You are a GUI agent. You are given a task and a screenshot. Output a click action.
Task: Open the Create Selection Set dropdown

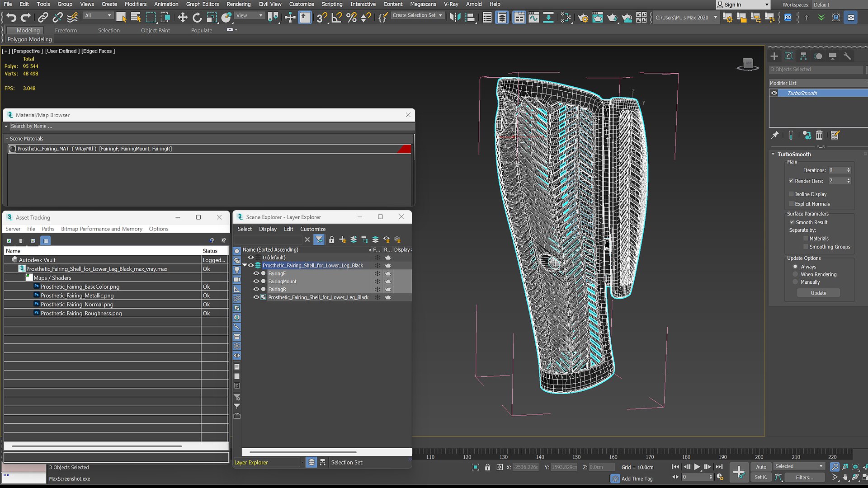417,15
